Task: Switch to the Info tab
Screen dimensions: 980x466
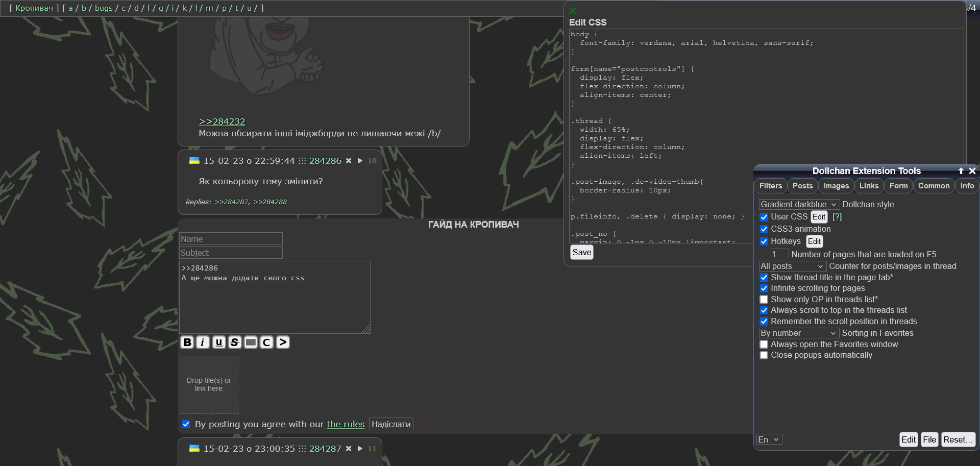Action: pos(967,186)
